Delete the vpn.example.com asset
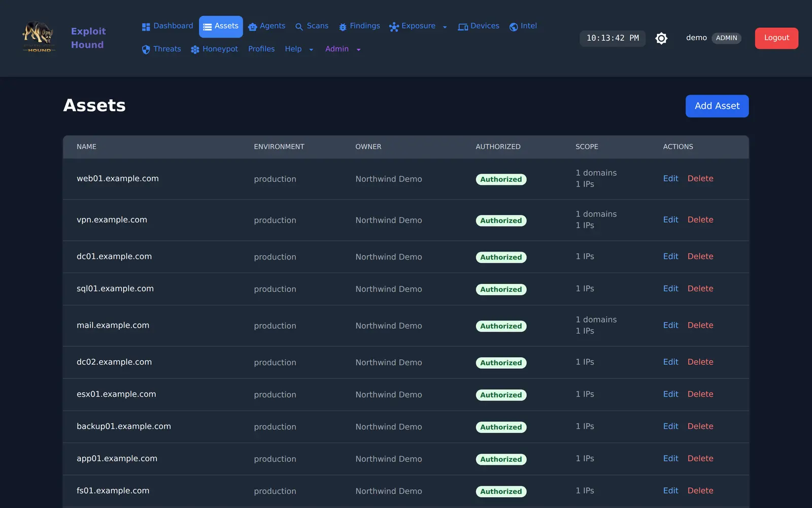 (x=700, y=220)
